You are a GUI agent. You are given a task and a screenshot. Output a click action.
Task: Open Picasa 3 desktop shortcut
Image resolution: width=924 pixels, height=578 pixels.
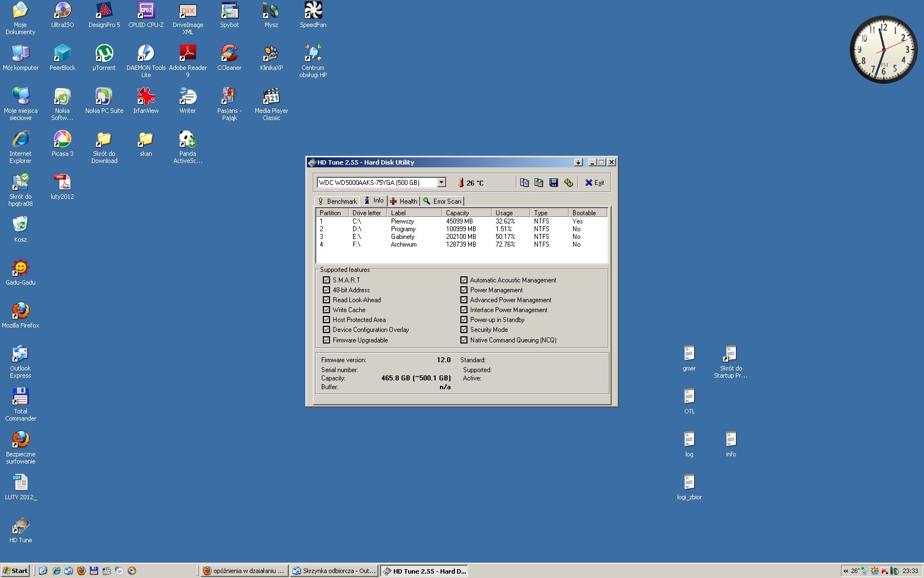(x=62, y=144)
